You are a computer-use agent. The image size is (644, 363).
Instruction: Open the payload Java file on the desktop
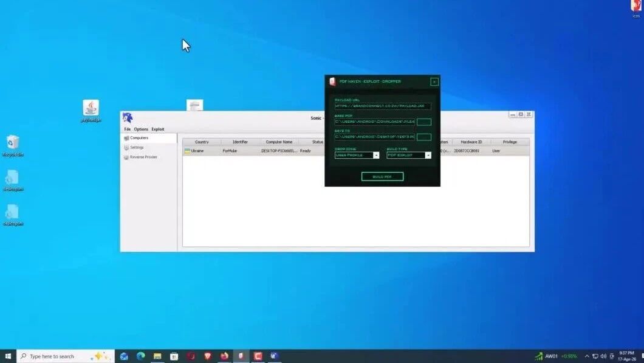point(91,111)
